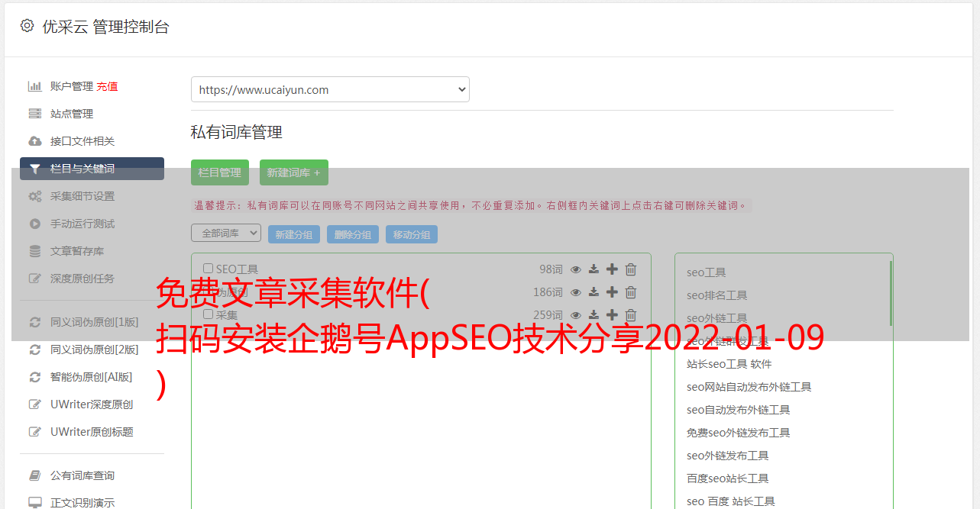Open 公有词库查询 in the sidebar

(x=82, y=475)
